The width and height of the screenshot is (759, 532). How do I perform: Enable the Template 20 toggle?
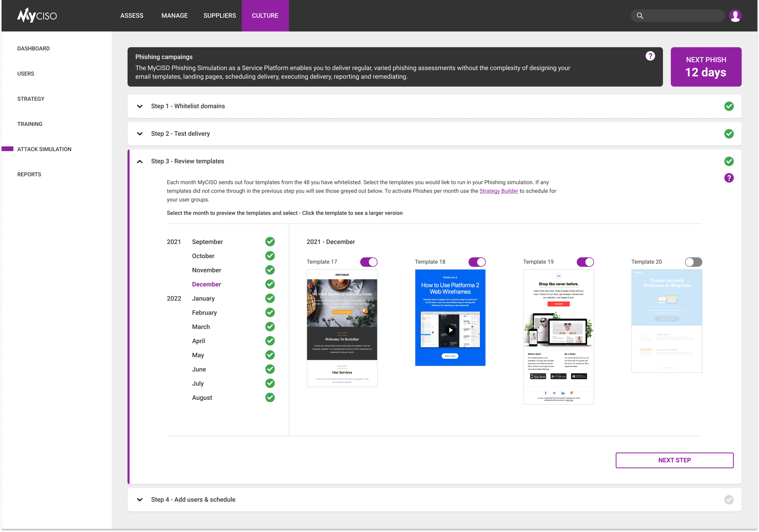[x=693, y=262]
